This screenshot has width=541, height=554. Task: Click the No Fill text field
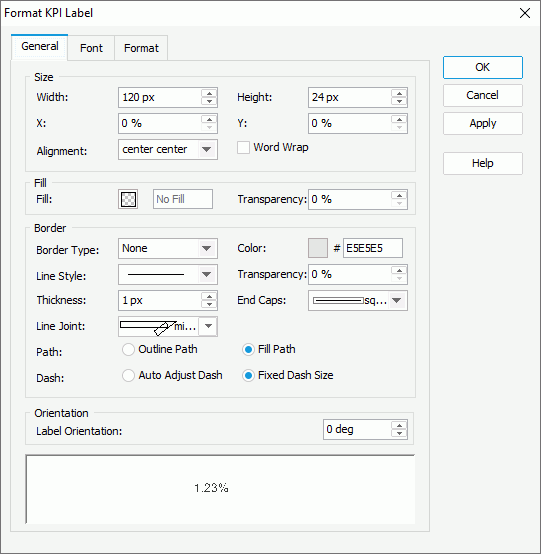point(183,199)
